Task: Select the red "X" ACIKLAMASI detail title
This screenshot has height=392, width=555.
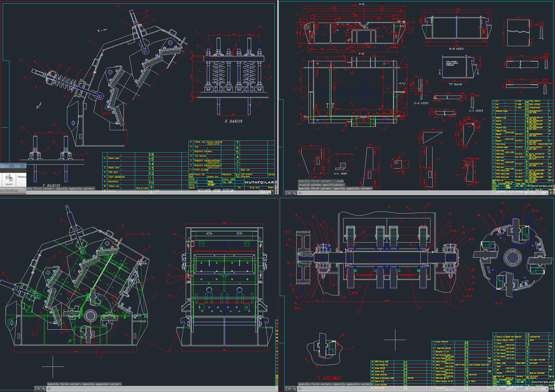Action: click(x=328, y=378)
